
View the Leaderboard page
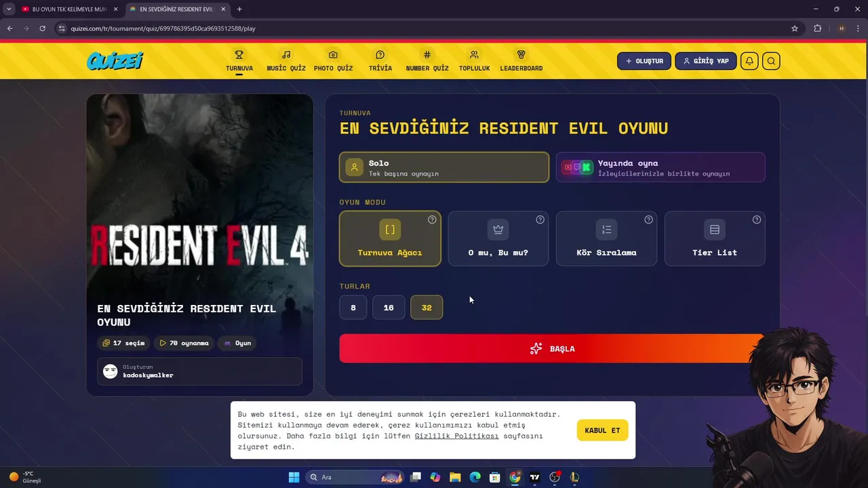tap(521, 61)
